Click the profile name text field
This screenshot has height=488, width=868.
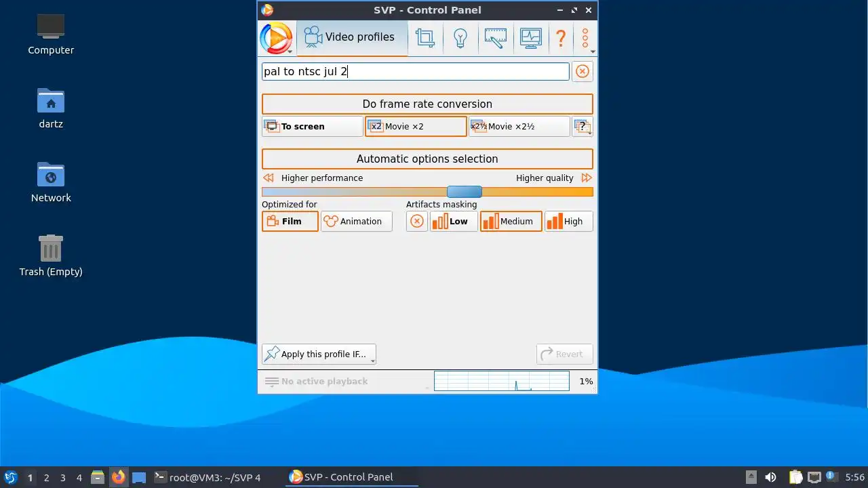(x=415, y=71)
